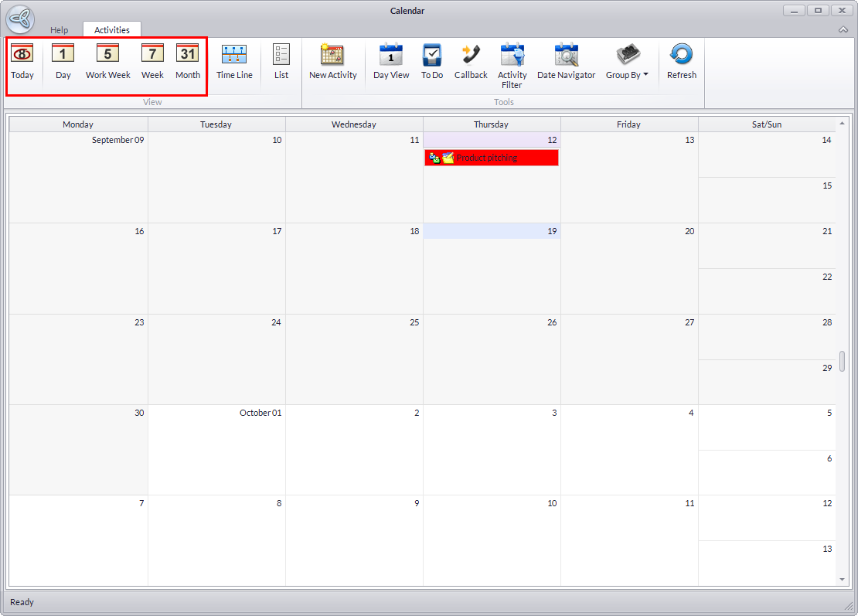The height and width of the screenshot is (616, 858).
Task: Select the Activities tab
Action: click(112, 29)
